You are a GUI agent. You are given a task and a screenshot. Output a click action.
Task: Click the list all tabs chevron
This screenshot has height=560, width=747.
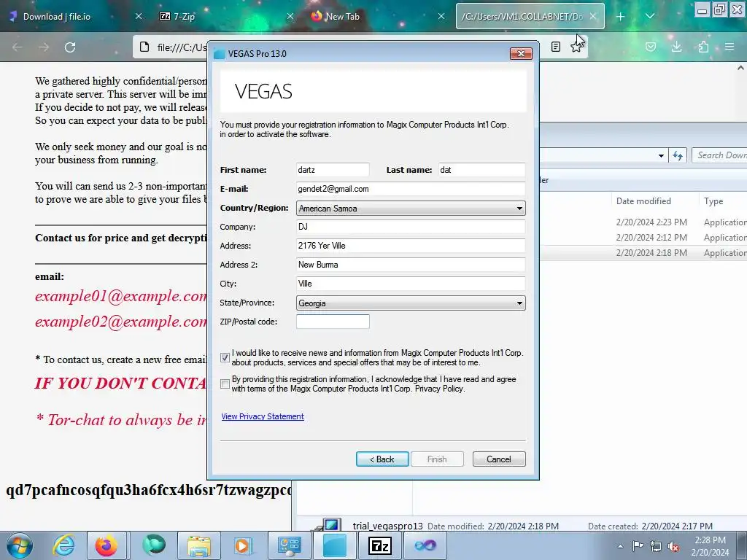649,16
